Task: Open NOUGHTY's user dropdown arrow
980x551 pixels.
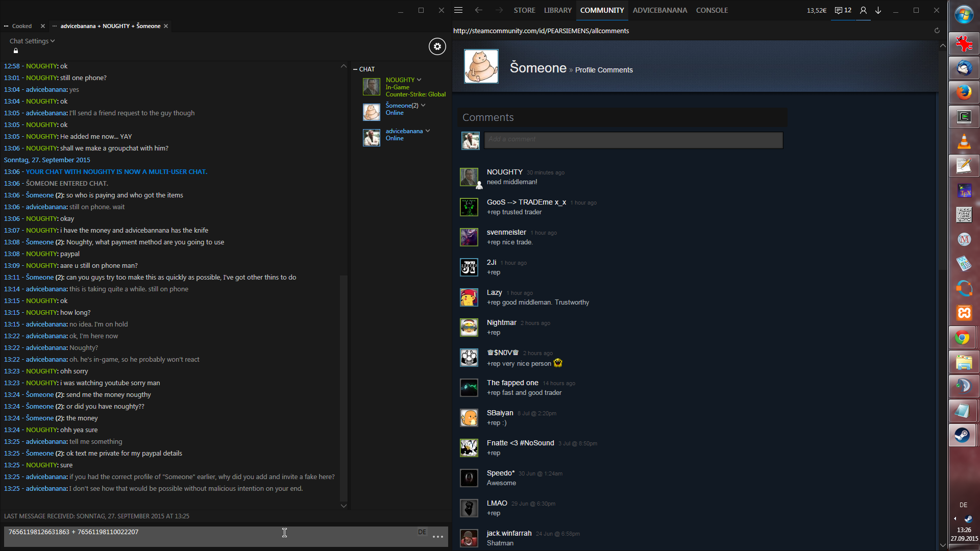Action: [419, 80]
